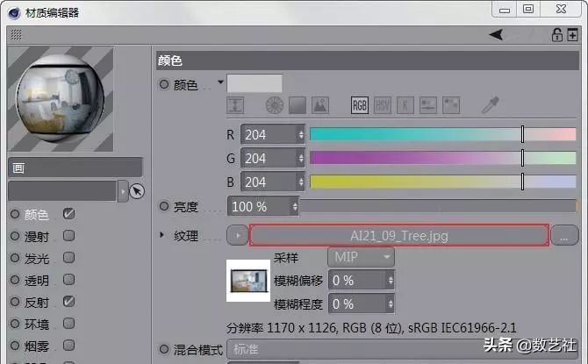588x364 pixels.
Task: Enable the 环境 channel checkbox
Action: [69, 324]
